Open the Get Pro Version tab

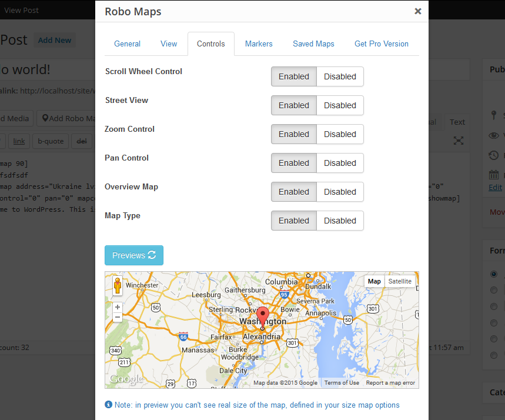[382, 44]
